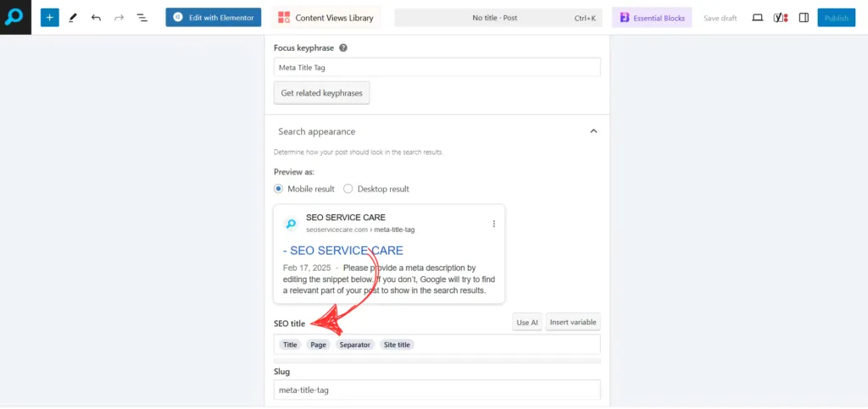The width and height of the screenshot is (868, 409).
Task: Click the post Preview laptop icon
Action: coord(758,18)
